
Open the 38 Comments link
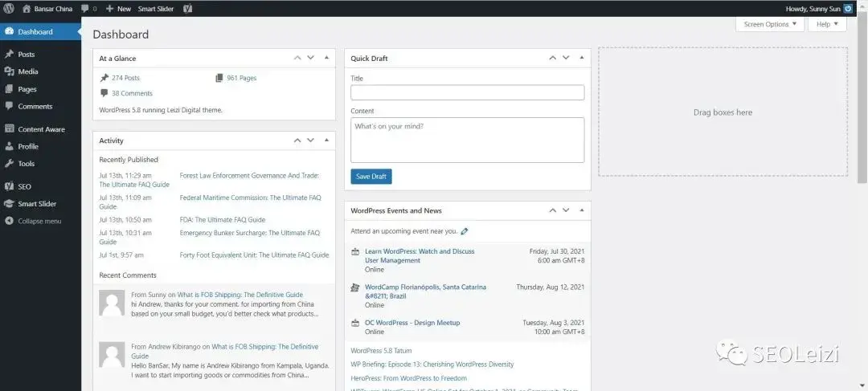[132, 93]
